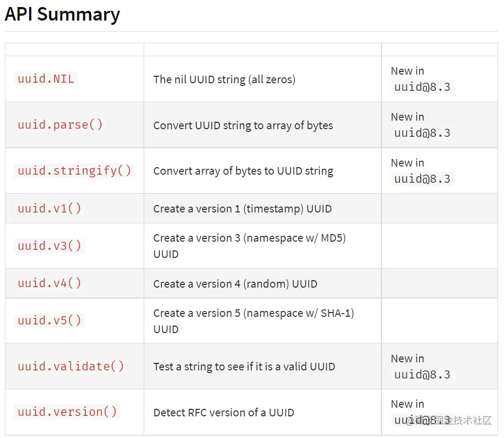Click "Test a string to see if it is a valid UUID"

point(244,367)
